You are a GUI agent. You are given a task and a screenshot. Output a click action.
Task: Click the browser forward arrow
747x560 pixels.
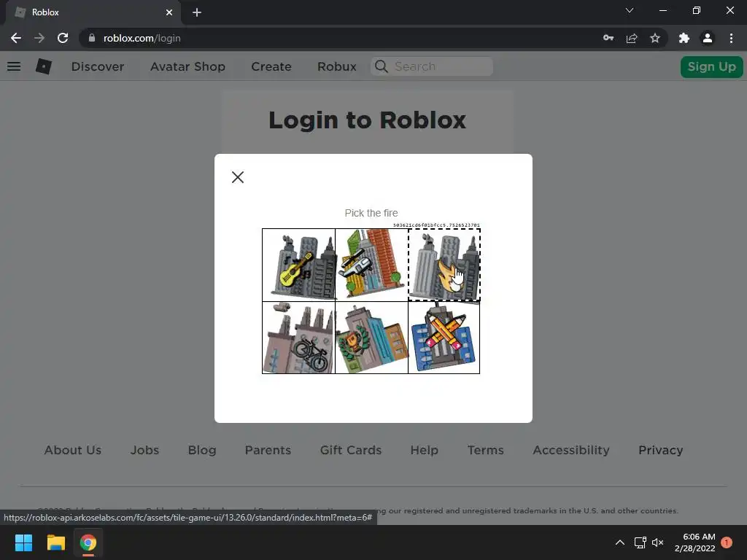point(39,38)
